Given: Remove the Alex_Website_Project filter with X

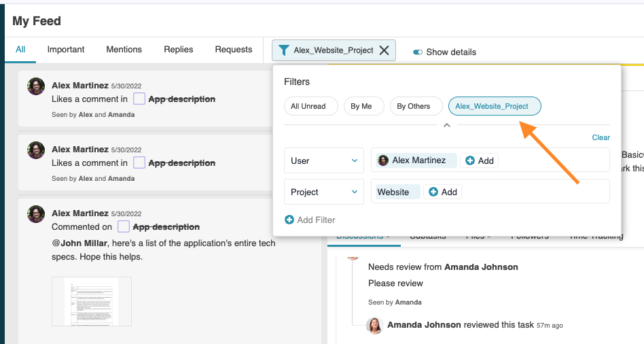Looking at the screenshot, I should 384,50.
